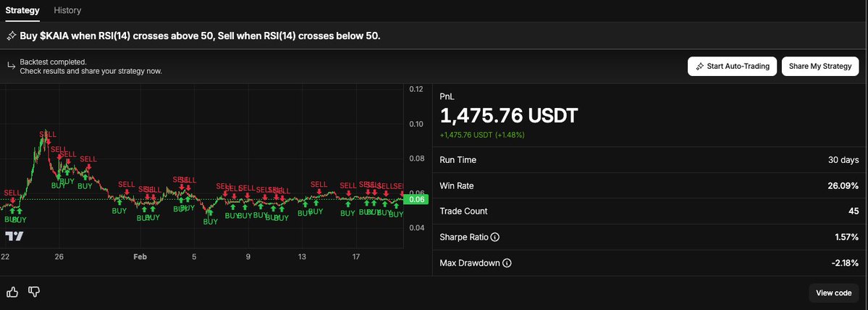
Task: Select the PnL value 1,475.76 USDT
Action: click(509, 116)
